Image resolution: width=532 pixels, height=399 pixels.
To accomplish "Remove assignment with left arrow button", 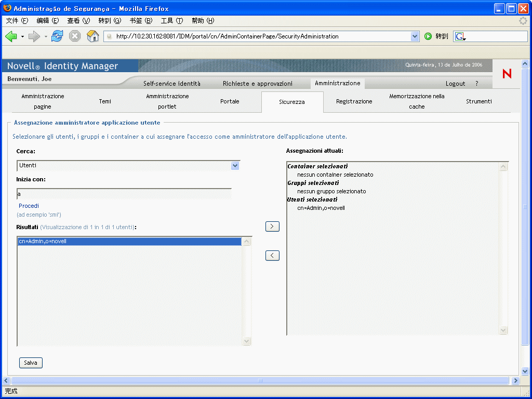I will 272,256.
